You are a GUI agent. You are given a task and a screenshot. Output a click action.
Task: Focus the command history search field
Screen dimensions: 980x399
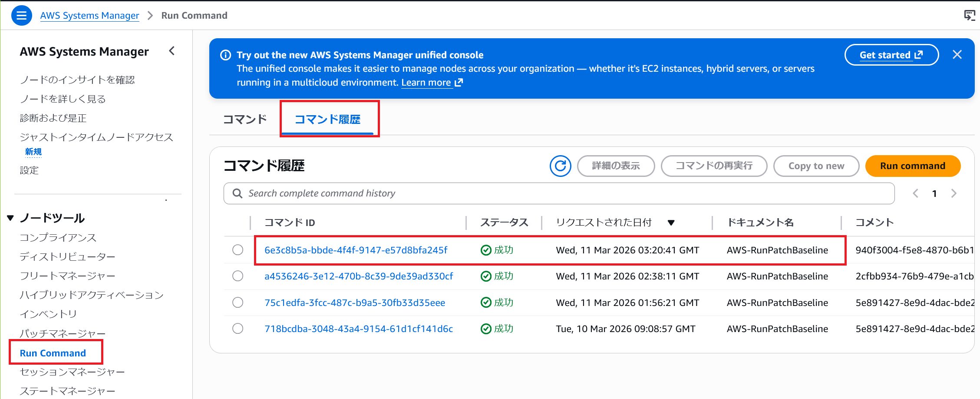point(564,193)
